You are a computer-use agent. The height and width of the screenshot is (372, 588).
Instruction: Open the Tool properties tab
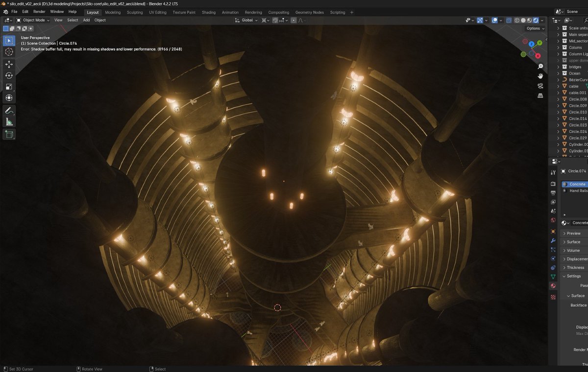point(553,172)
